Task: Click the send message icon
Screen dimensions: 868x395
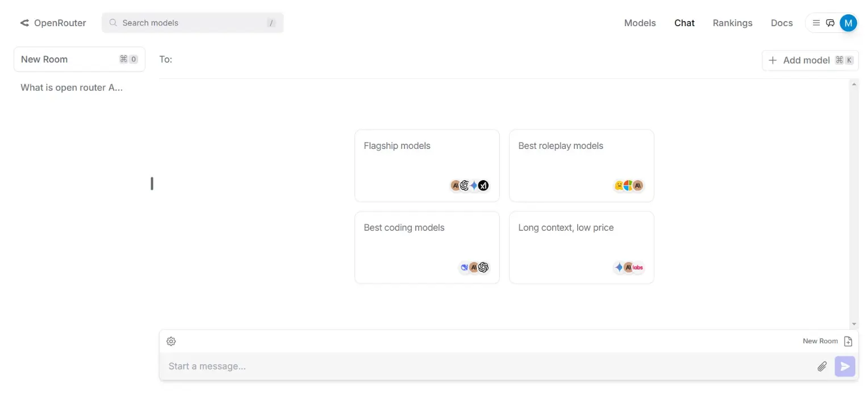Action: [845, 366]
